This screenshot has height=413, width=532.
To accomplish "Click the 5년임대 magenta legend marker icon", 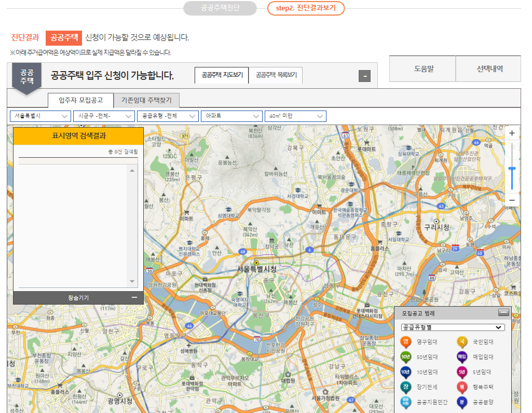I will click(462, 372).
